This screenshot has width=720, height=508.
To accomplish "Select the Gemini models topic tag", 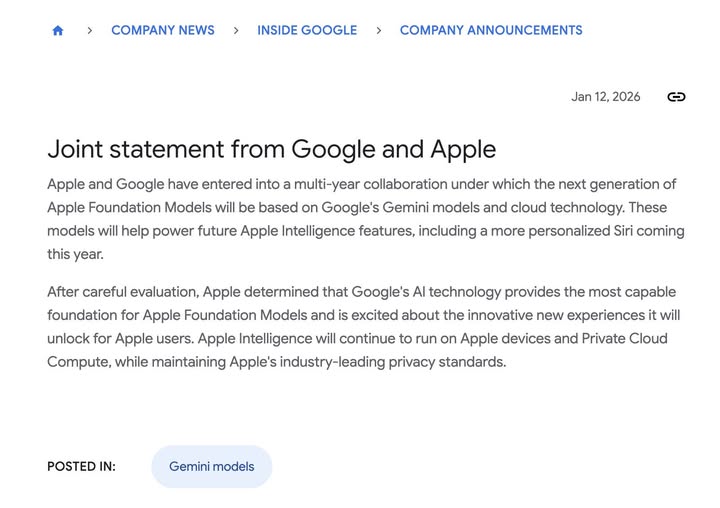I will (211, 466).
